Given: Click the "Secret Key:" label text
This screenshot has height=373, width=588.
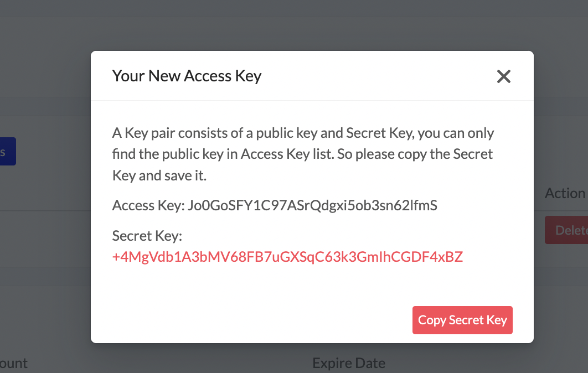Looking at the screenshot, I should click(x=147, y=236).
